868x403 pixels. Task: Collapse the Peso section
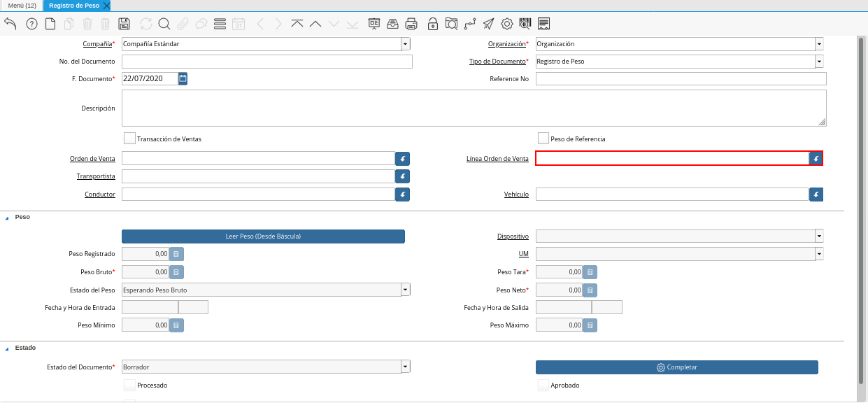[x=8, y=218]
